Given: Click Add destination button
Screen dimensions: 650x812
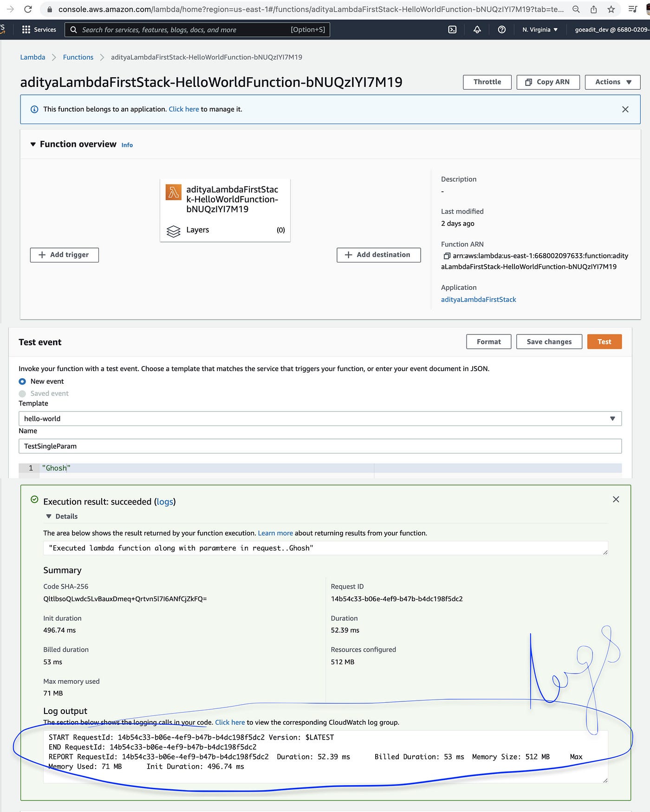Looking at the screenshot, I should click(378, 255).
